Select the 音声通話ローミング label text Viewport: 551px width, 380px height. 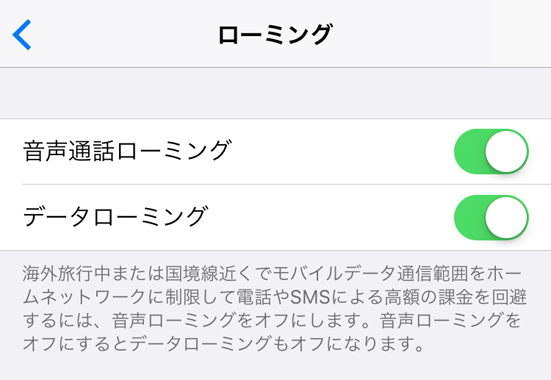127,151
